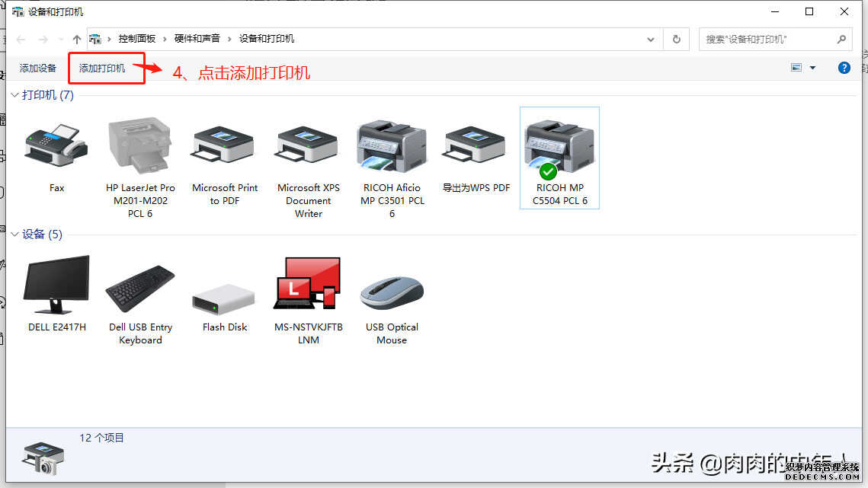
Task: Click the RICOH Aficio MP C3501 PCL 6 label
Action: click(392, 201)
